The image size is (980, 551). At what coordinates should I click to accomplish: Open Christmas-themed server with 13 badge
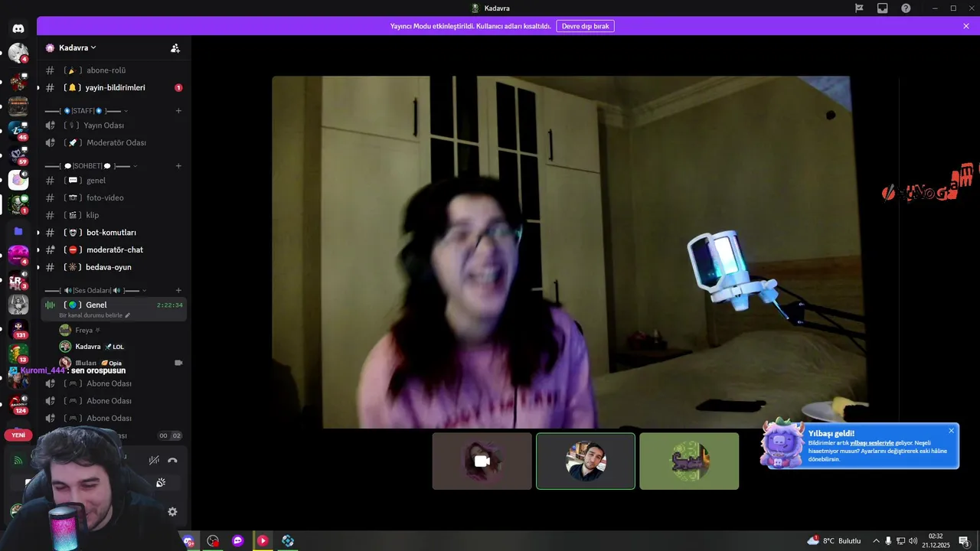click(18, 354)
